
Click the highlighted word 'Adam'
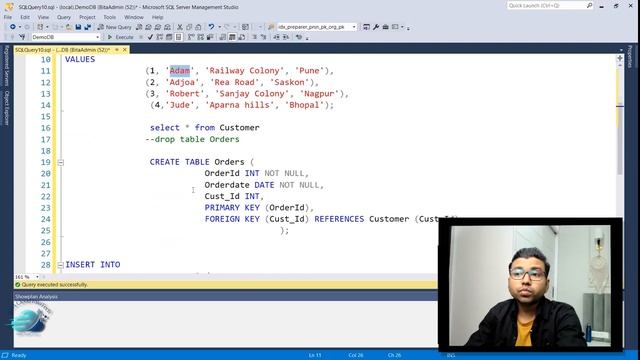tap(180, 71)
